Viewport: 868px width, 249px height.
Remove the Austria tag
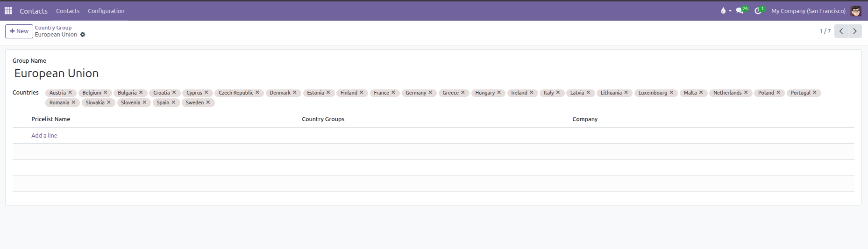click(x=70, y=93)
